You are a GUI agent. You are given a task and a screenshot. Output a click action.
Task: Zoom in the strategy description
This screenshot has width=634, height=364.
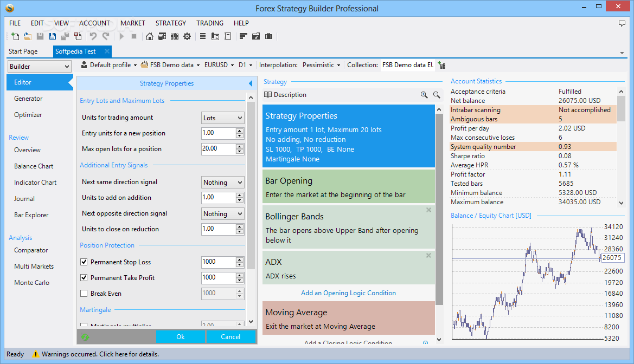[424, 95]
